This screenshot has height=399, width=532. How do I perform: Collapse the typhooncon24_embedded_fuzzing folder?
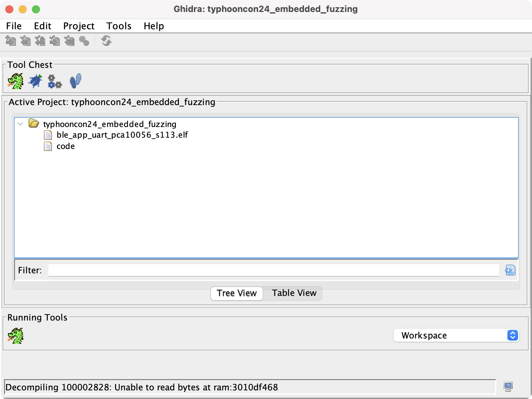pos(20,124)
